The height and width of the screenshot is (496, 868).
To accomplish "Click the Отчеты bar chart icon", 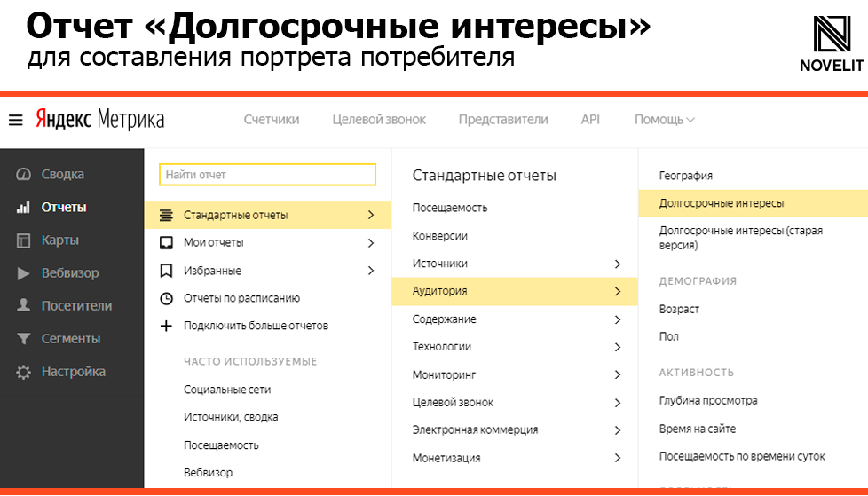I will [23, 208].
